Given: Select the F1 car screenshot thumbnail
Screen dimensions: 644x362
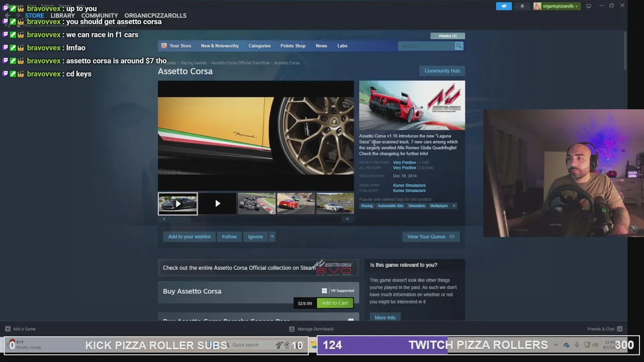Looking at the screenshot, I should (257, 204).
